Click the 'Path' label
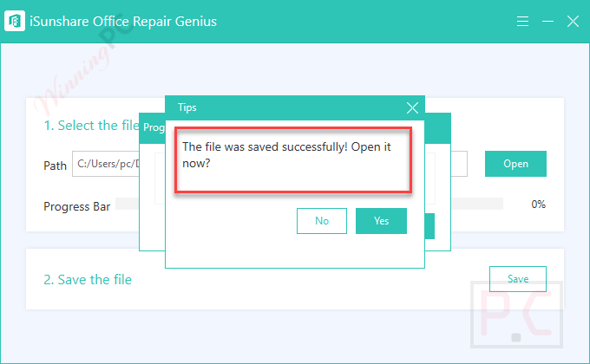 pos(55,166)
